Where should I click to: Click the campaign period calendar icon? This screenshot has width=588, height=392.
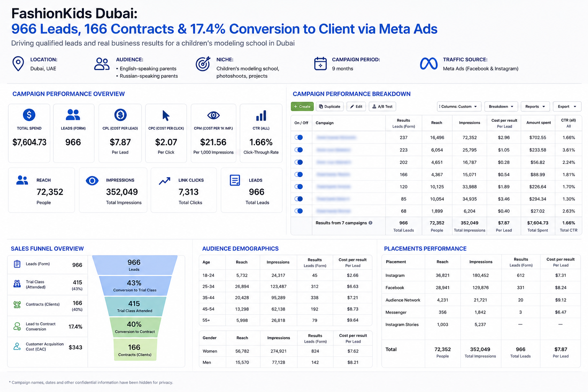tap(320, 64)
